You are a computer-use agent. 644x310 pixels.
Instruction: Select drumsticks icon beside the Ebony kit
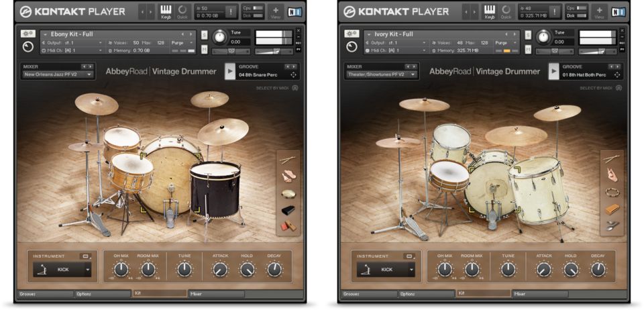click(x=288, y=160)
